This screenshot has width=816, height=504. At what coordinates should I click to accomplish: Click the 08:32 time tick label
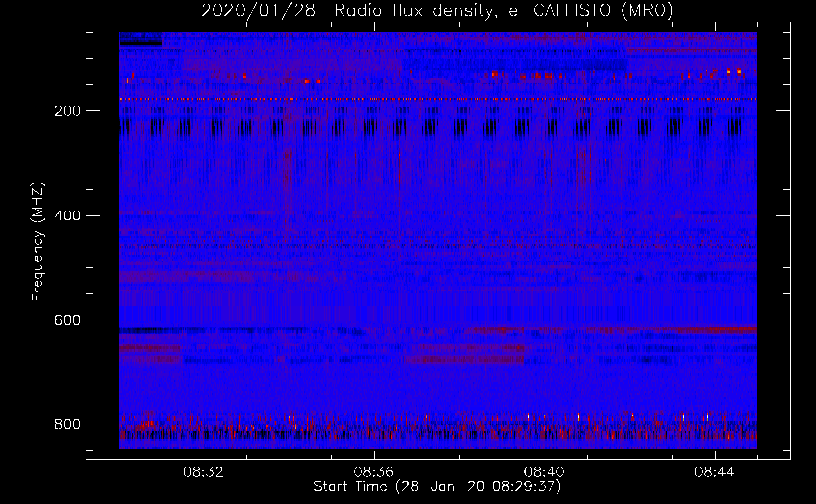203,472
